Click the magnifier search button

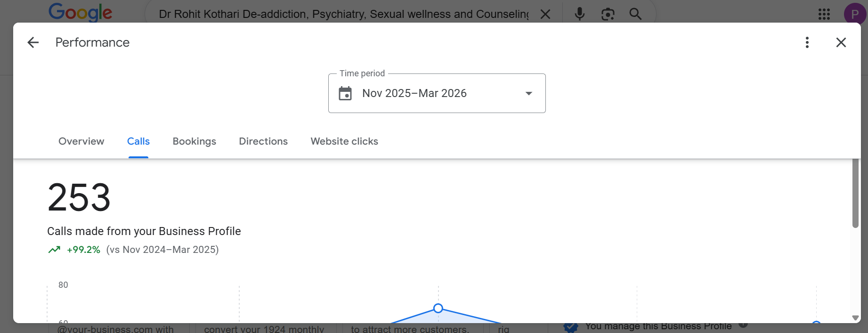pyautogui.click(x=635, y=14)
